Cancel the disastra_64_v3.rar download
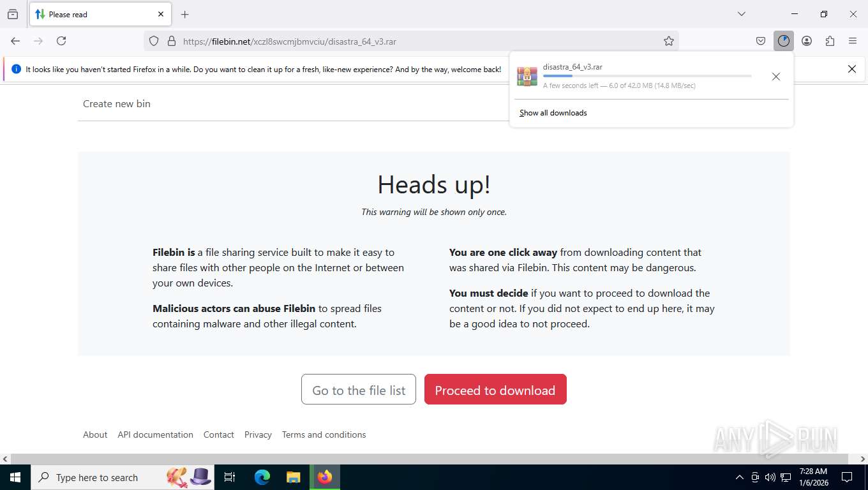 776,77
